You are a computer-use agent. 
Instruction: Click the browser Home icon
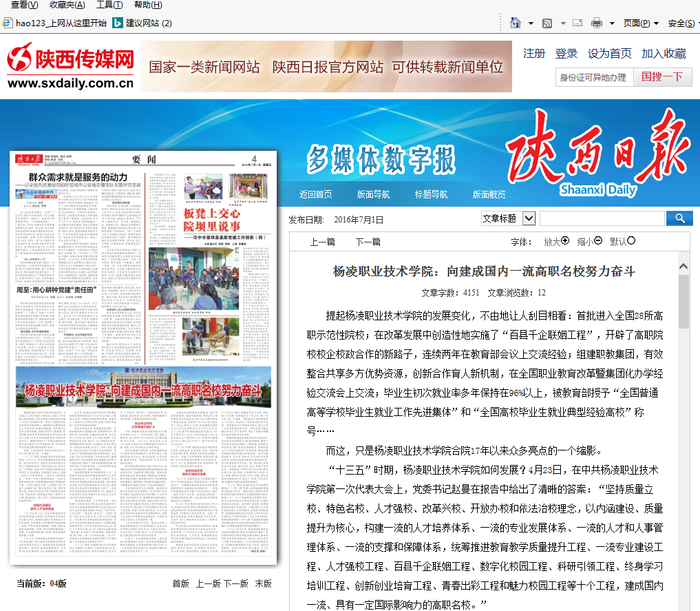point(515,23)
